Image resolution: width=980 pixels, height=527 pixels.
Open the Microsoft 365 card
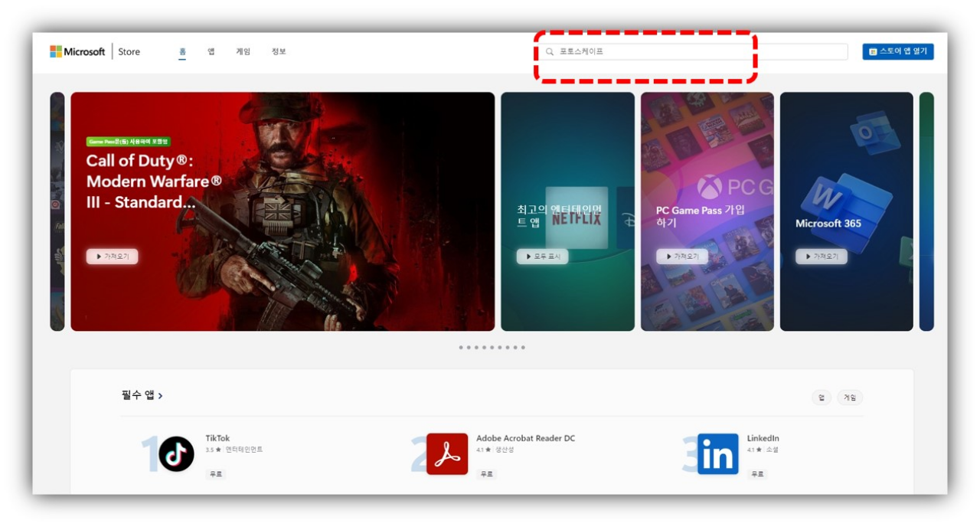click(x=847, y=211)
